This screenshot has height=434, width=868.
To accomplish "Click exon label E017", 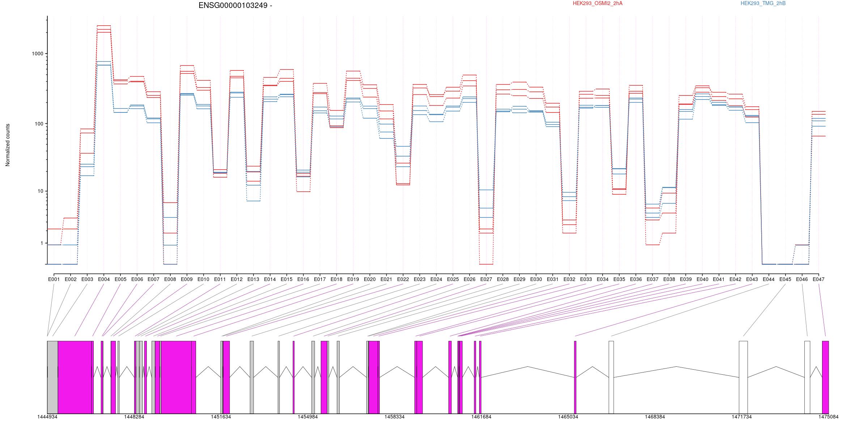I will click(320, 279).
